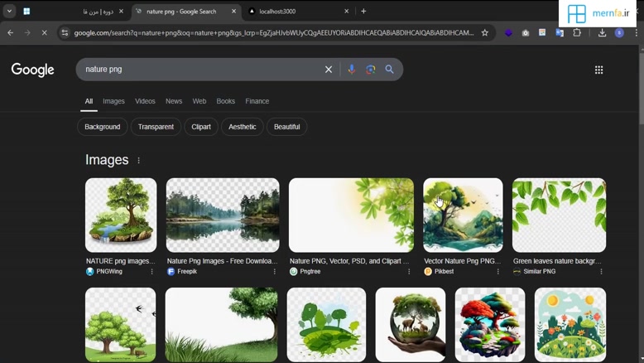Click the blue magnifier search icon
This screenshot has height=363, width=644.
(389, 70)
